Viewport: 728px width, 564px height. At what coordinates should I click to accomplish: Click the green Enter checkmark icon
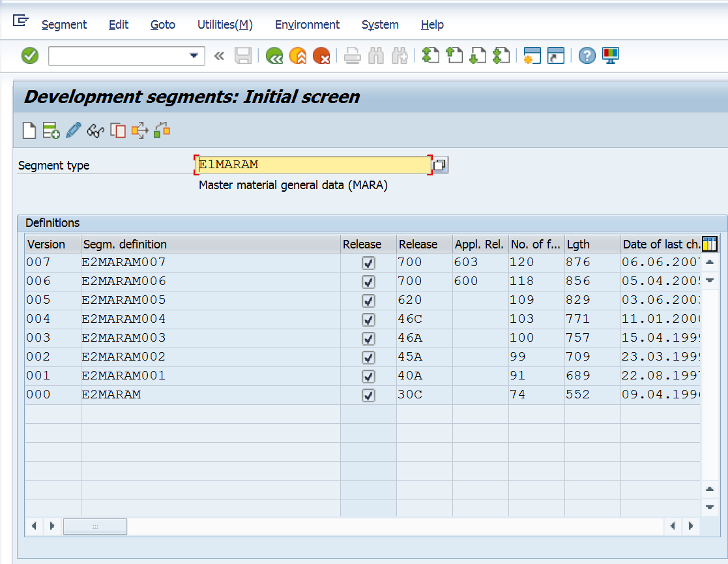(30, 56)
